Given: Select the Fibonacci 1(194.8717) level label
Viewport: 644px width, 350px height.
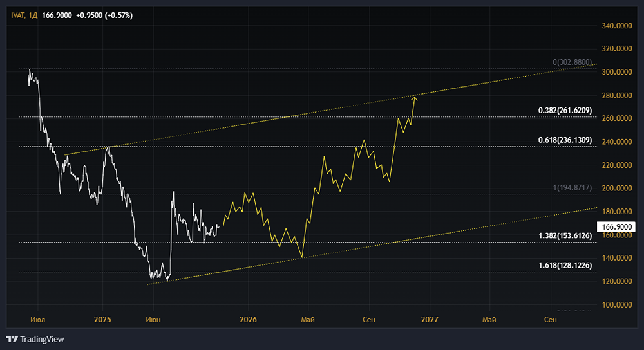Looking at the screenshot, I should (x=573, y=187).
